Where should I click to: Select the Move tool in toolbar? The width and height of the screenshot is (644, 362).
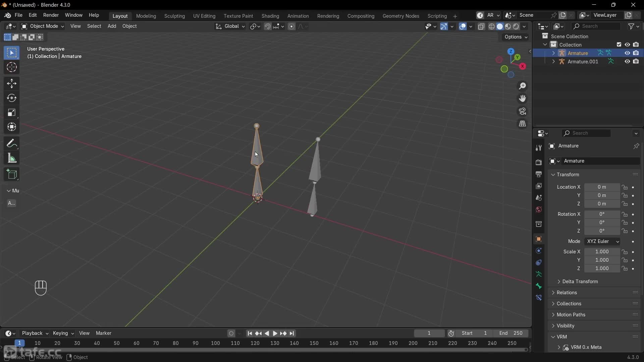[12, 83]
